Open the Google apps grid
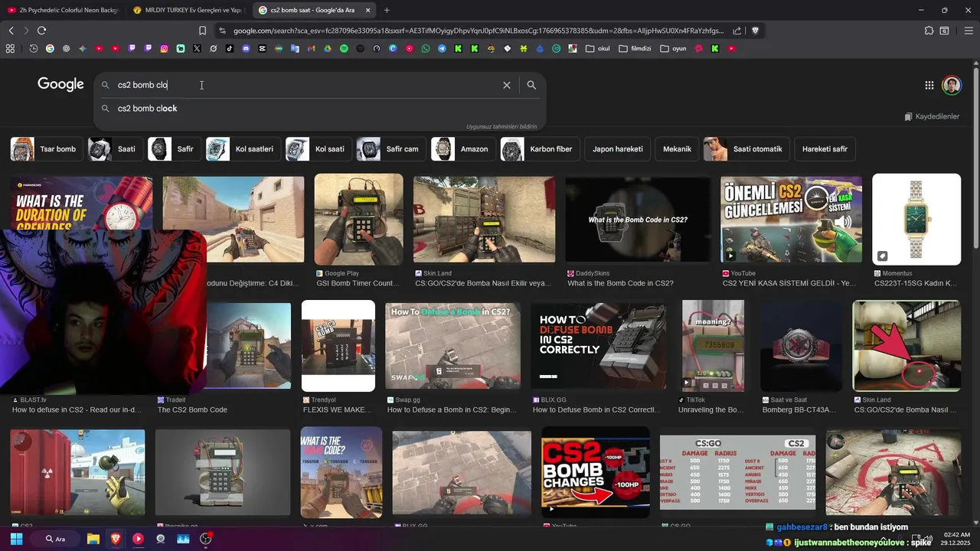980x551 pixels. tap(929, 86)
